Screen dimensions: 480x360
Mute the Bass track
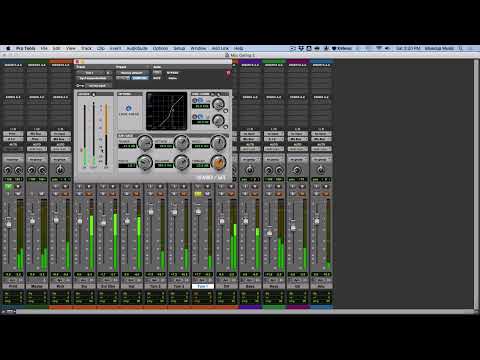click(x=255, y=194)
